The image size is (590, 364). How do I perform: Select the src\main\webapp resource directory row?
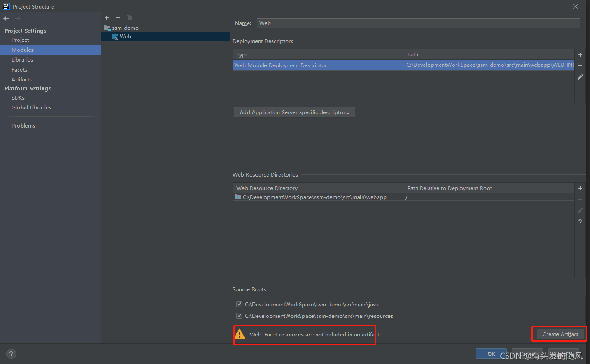(x=404, y=197)
